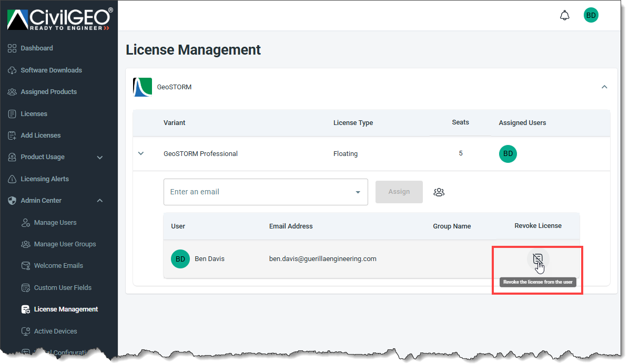Click the revoke license icon for Ben Davis
Image resolution: width=629 pixels, height=364 pixels.
pos(537,258)
